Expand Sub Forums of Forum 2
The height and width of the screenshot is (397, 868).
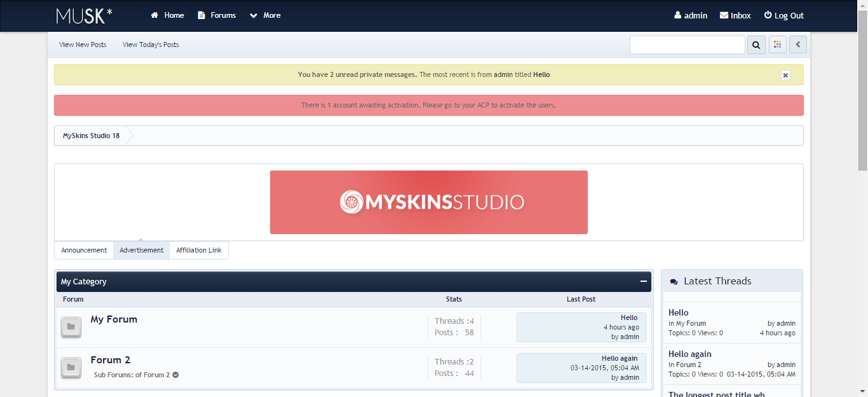(x=175, y=375)
